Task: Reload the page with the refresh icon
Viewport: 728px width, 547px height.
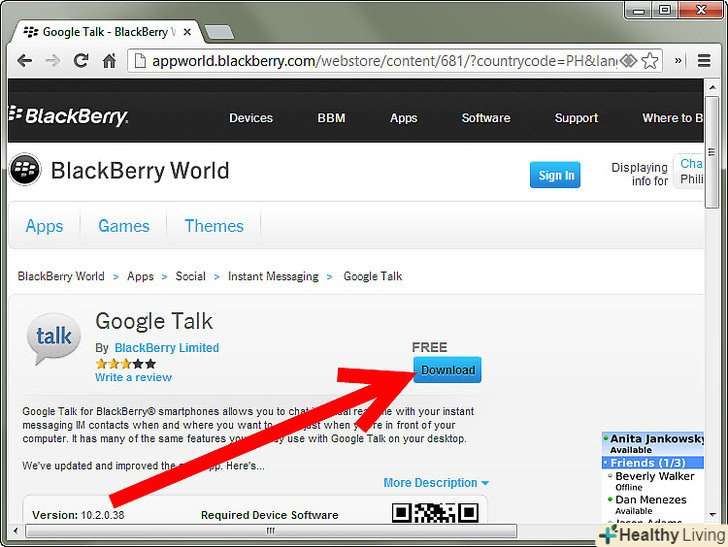Action: (x=81, y=61)
